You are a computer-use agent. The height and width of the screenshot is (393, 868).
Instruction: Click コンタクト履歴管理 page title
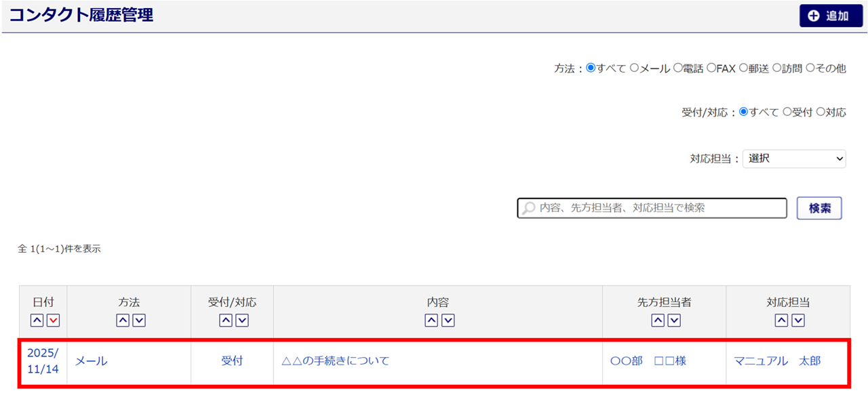tap(81, 15)
